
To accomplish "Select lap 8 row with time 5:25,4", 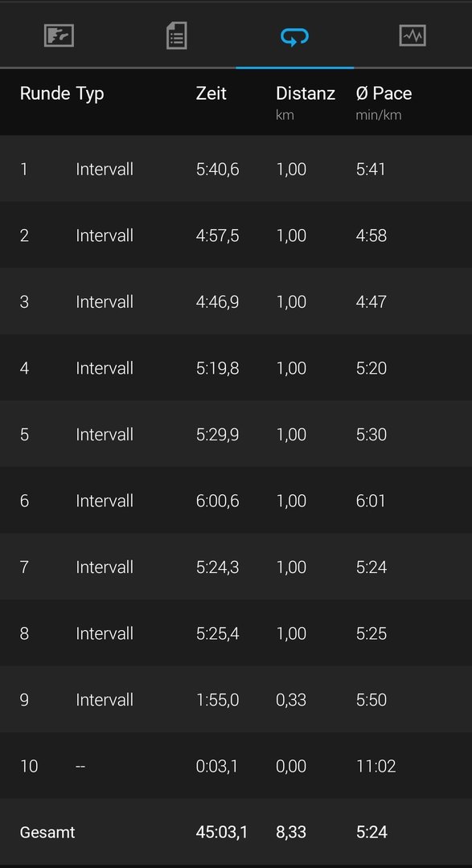I will (x=236, y=633).
